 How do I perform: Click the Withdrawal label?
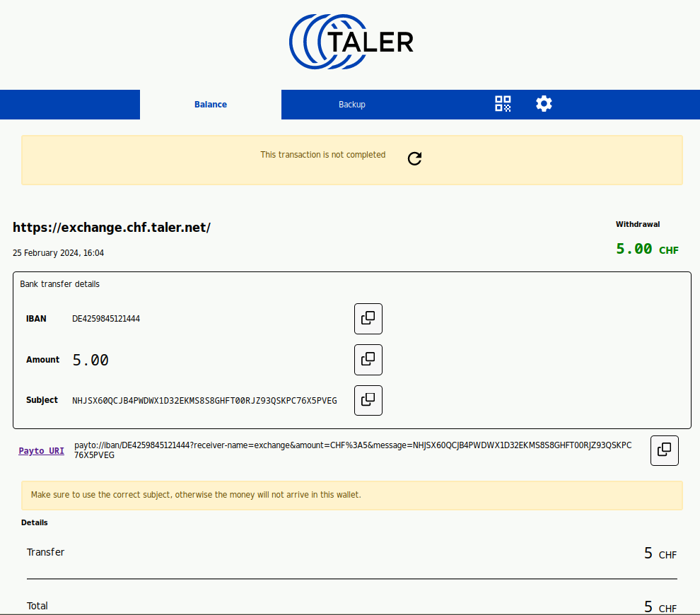(637, 224)
